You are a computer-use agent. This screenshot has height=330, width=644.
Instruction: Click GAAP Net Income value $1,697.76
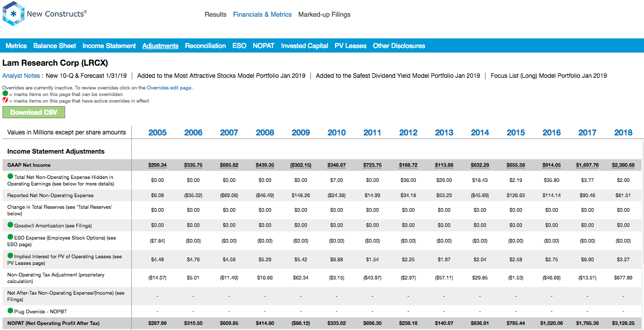pyautogui.click(x=587, y=165)
